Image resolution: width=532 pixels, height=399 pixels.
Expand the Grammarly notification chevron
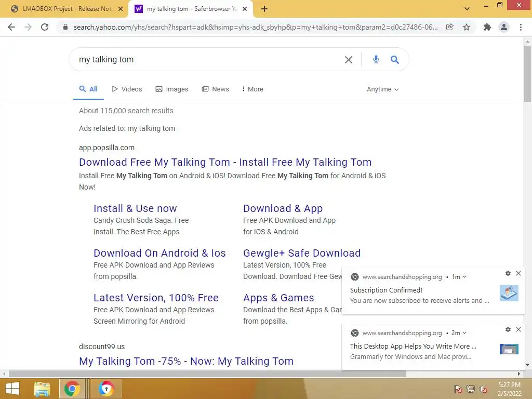464,333
